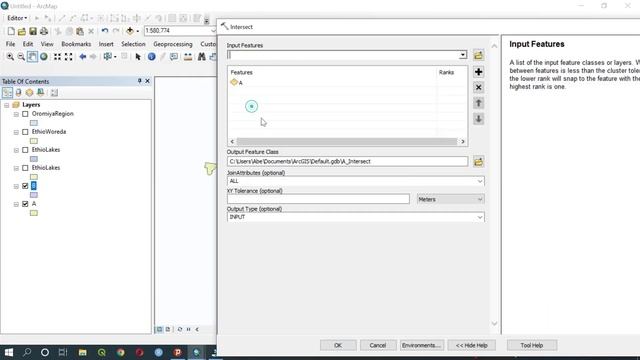640x360 pixels.
Task: Uncheck layer A visibility
Action: click(25, 204)
